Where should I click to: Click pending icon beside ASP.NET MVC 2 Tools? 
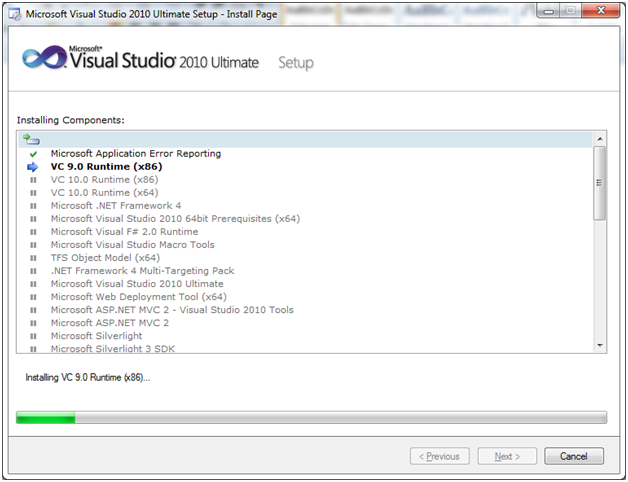click(33, 310)
